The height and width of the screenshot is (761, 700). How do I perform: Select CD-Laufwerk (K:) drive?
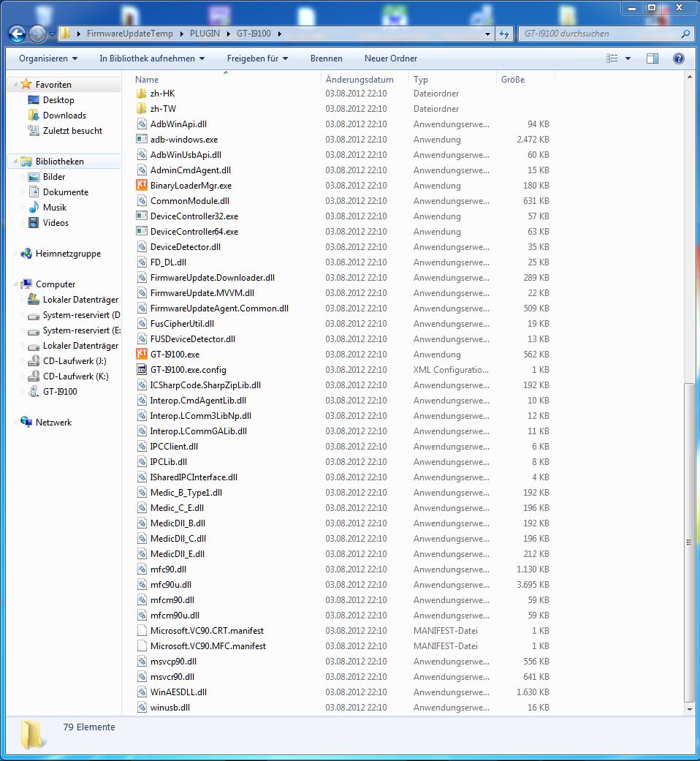click(75, 376)
